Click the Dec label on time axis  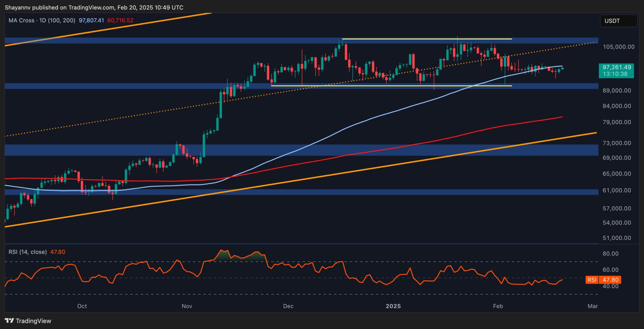click(x=288, y=306)
